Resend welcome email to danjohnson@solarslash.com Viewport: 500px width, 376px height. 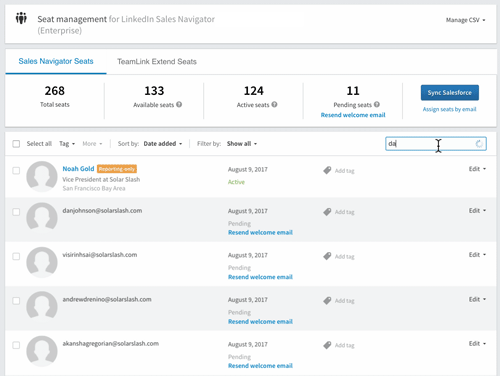260,232
